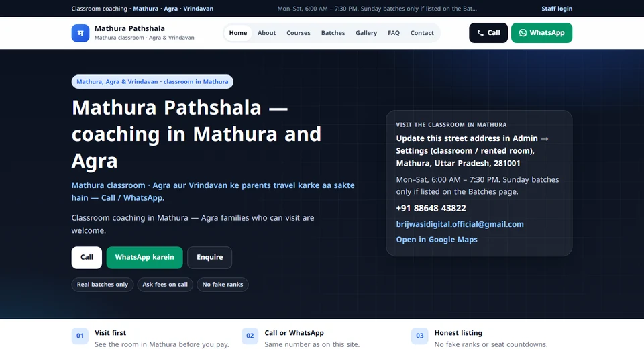This screenshot has width=644, height=349.
Task: Click the Staff login link
Action: click(x=557, y=9)
